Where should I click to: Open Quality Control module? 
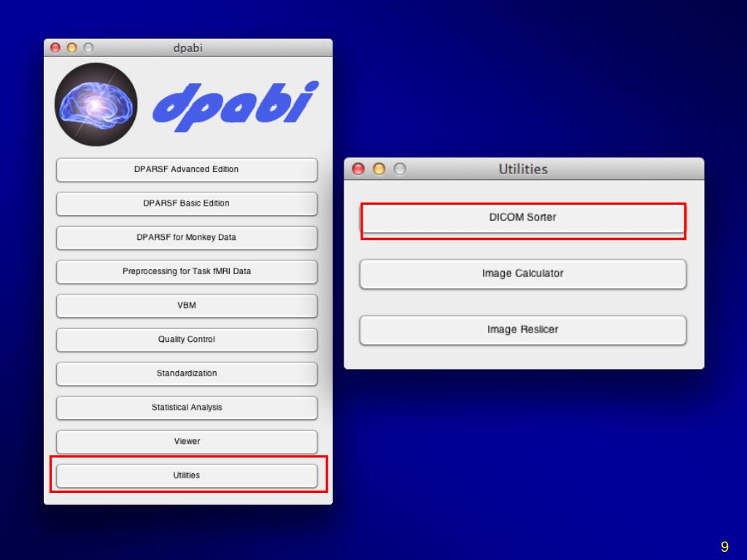pos(187,340)
